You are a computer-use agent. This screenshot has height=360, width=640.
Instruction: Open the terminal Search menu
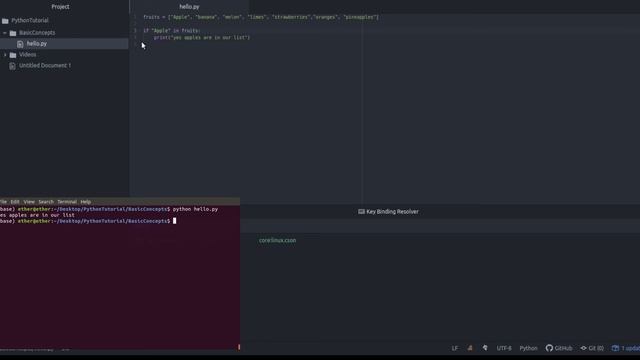click(x=46, y=202)
